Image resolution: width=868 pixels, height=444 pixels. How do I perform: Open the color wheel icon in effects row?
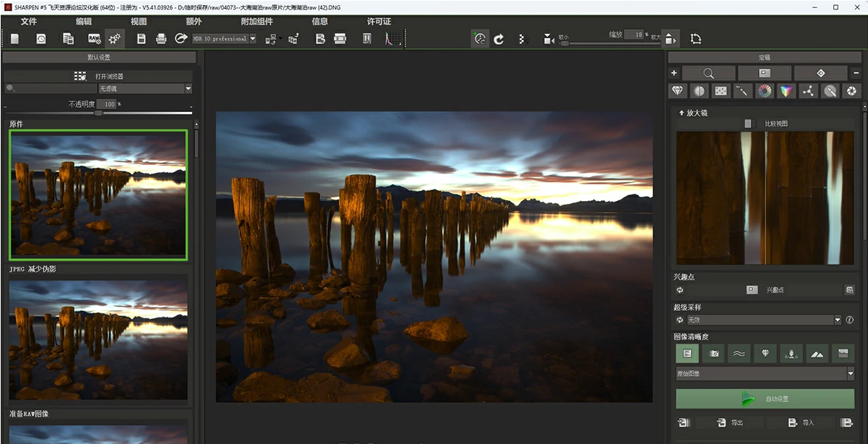764,91
